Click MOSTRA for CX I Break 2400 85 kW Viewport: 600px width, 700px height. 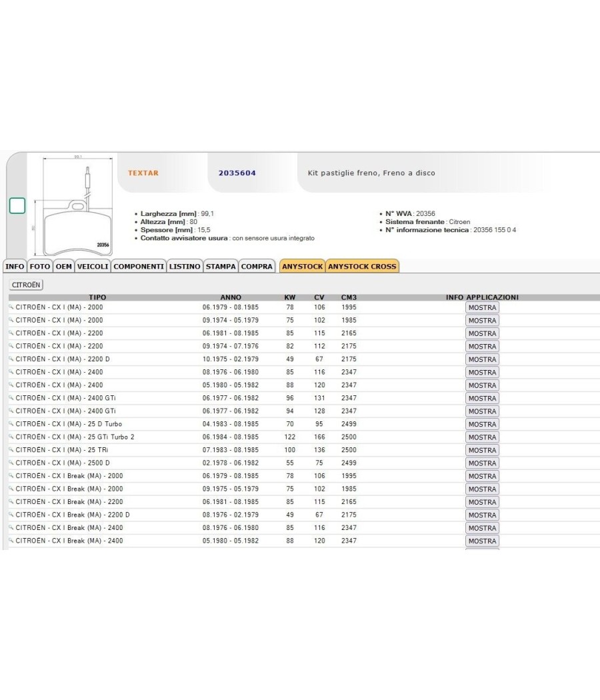click(482, 528)
